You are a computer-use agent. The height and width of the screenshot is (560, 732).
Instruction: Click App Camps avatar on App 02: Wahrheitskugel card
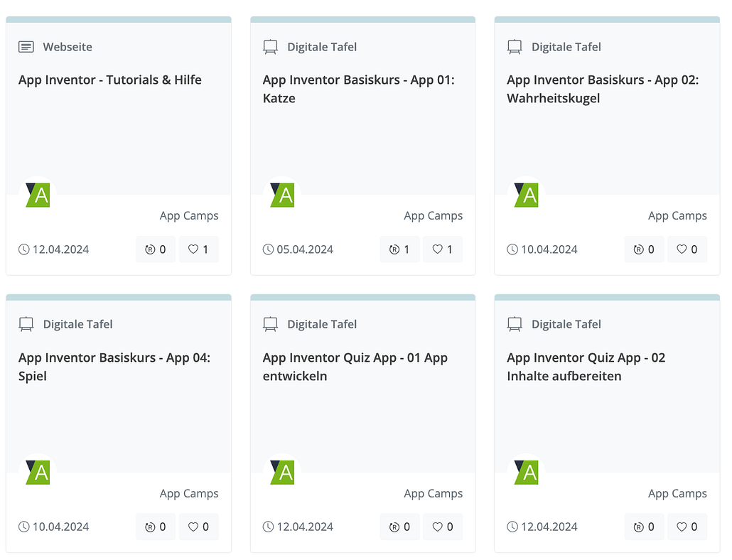pyautogui.click(x=526, y=195)
